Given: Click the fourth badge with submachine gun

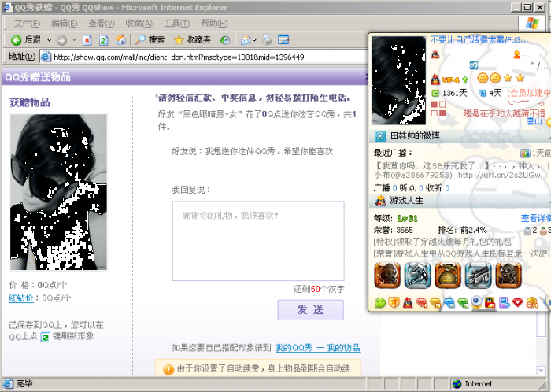Looking at the screenshot, I should click(479, 276).
